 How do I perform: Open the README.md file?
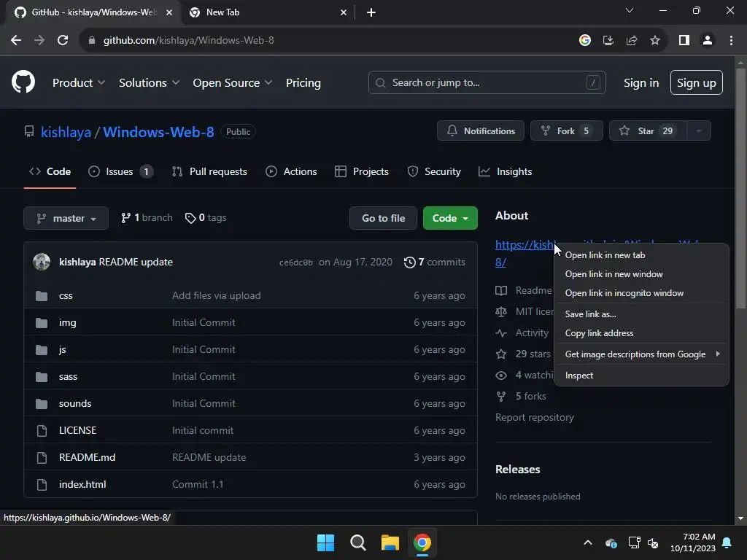pyautogui.click(x=88, y=458)
